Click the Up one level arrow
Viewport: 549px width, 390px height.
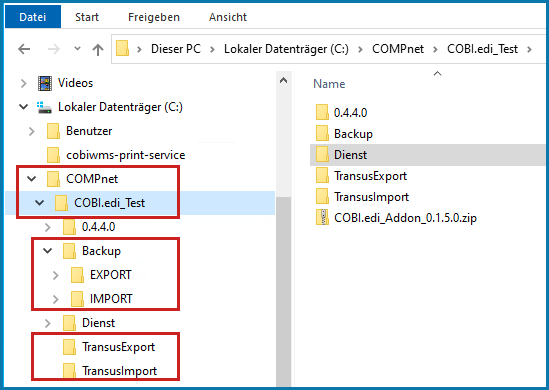(x=98, y=49)
